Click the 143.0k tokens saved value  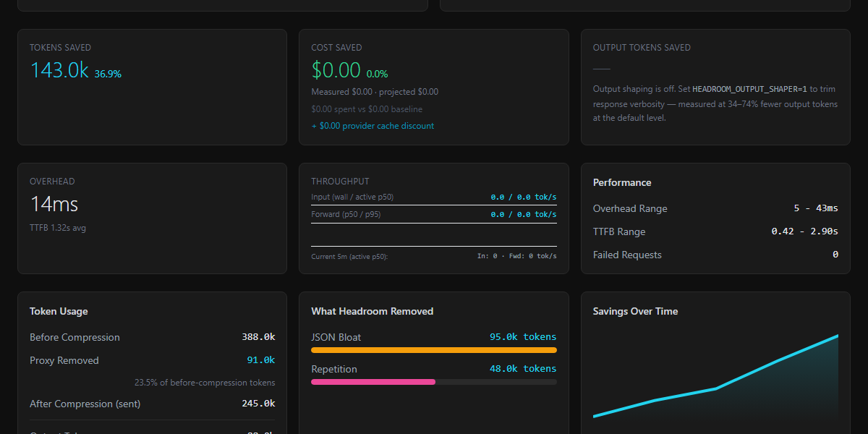[x=59, y=70]
